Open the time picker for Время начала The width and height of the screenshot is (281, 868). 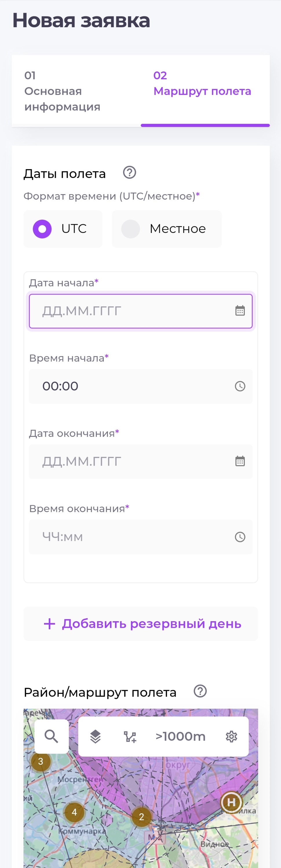point(240,386)
